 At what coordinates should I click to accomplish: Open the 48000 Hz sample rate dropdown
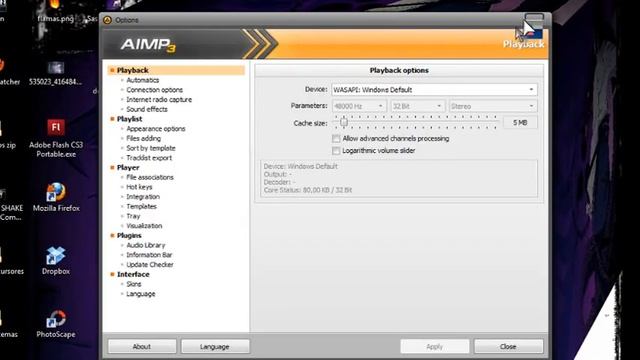click(x=359, y=106)
